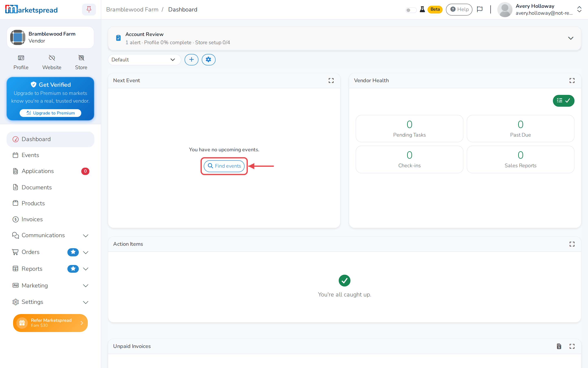Click the Sales Reports count card
Viewport: 588px width, 368px height.
coord(520,159)
